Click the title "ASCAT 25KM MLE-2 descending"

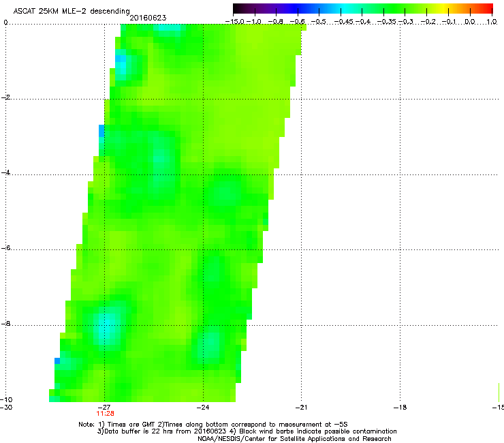[x=72, y=12]
